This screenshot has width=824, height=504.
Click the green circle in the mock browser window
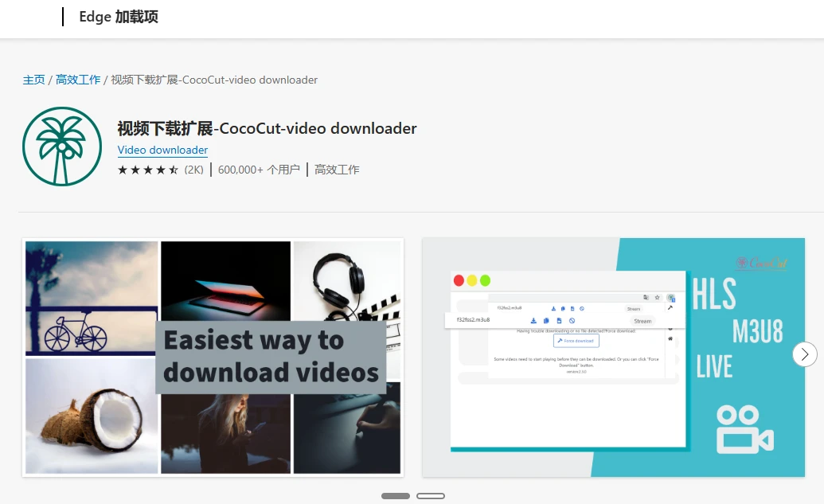[485, 280]
